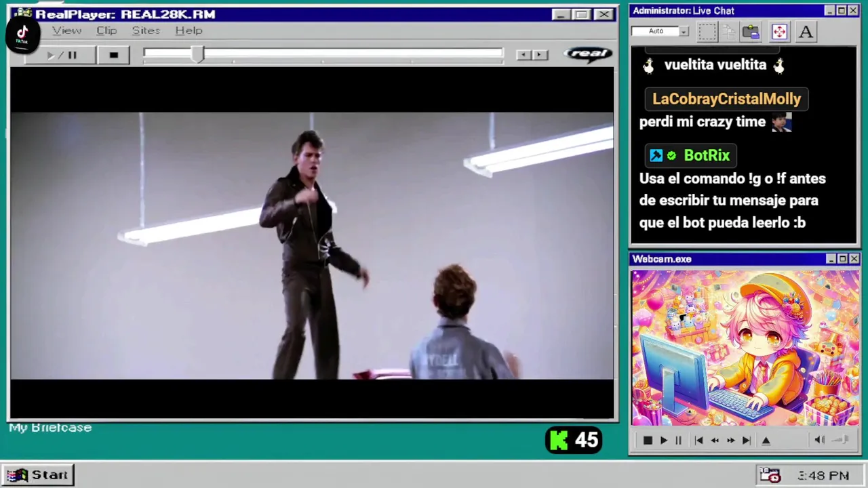Click the BotRix blue badge icon
The height and width of the screenshot is (488, 868).
click(656, 156)
